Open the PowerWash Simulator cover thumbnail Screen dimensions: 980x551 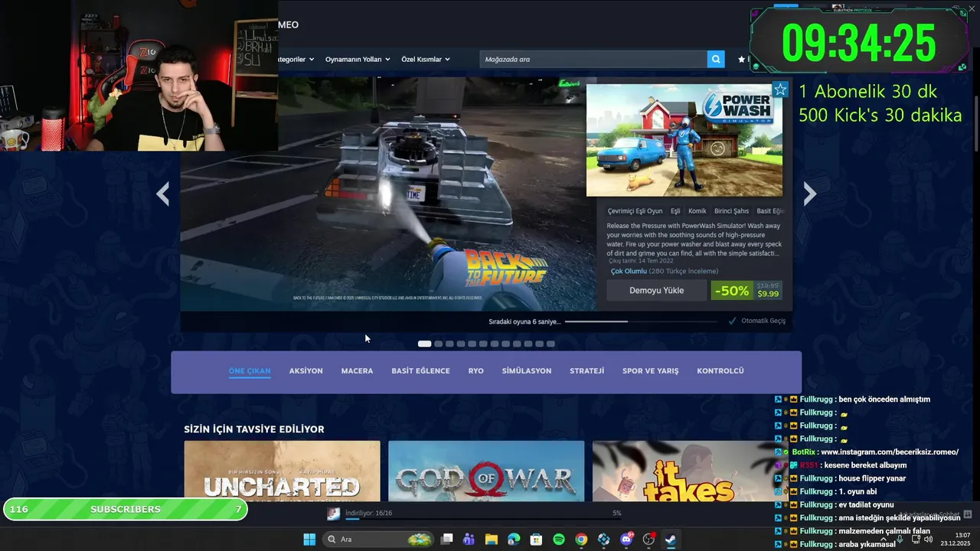[684, 140]
